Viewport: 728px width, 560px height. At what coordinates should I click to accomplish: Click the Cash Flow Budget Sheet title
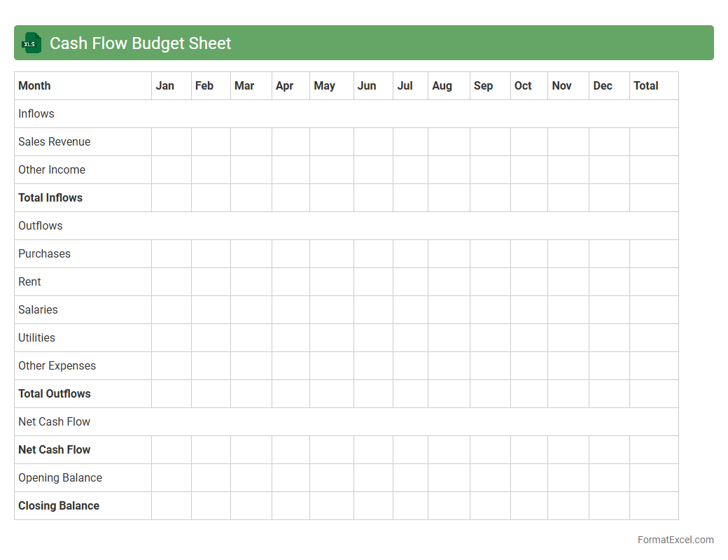coord(140,43)
